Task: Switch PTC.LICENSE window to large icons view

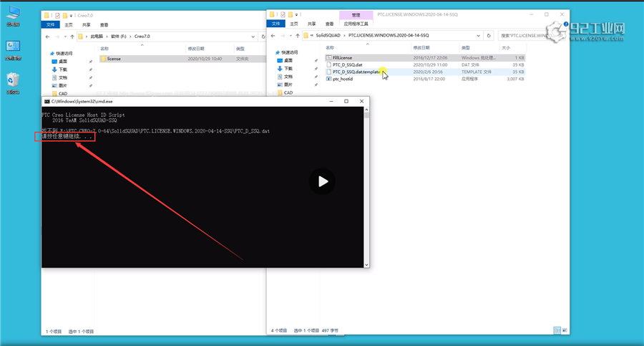Action: (565, 330)
